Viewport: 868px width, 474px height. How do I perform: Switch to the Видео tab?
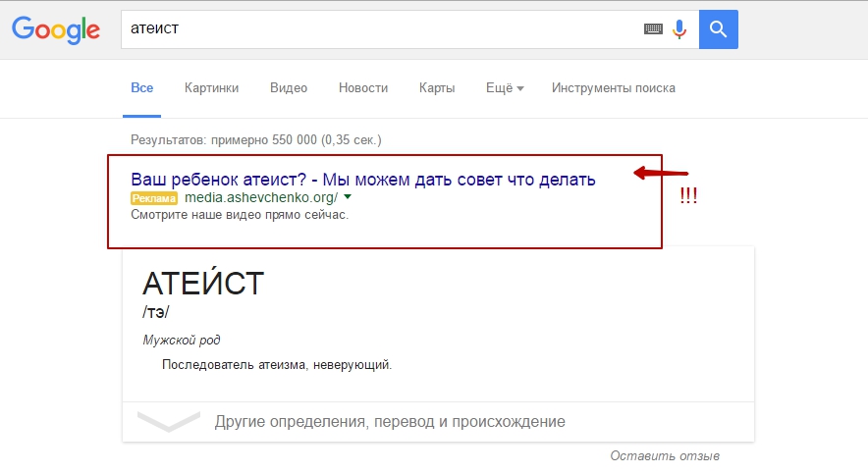tap(289, 88)
